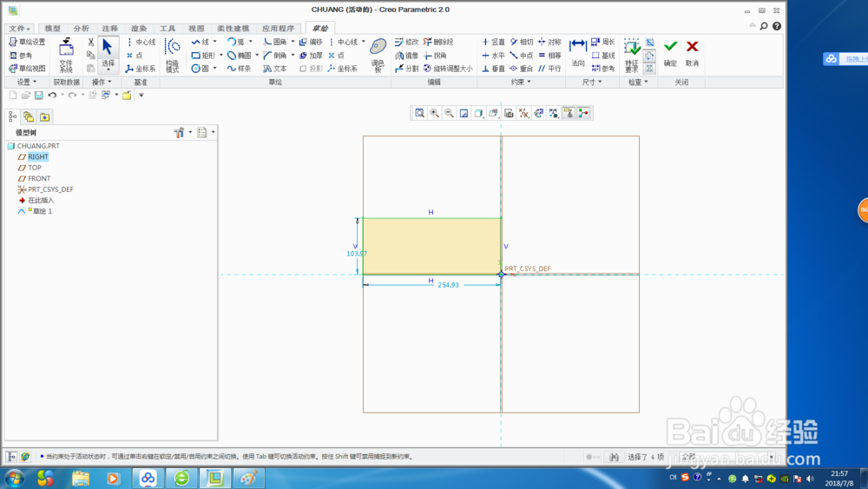
Task: Select the 矩形 (rectangle) sketch tool
Action: [203, 56]
